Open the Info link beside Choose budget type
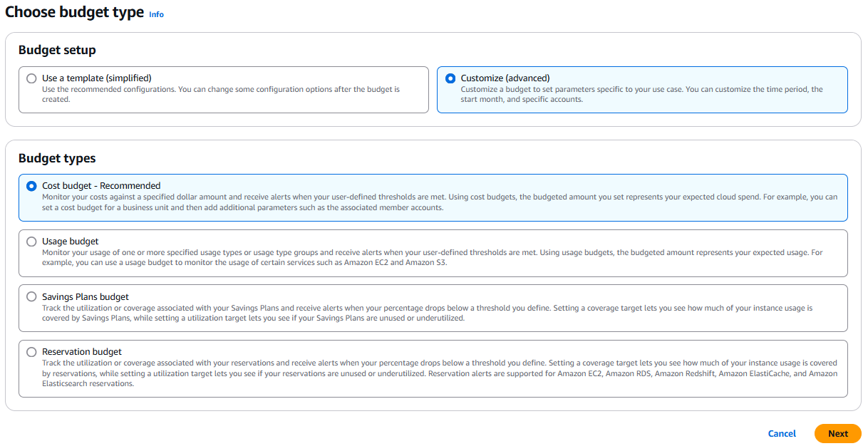Screen dimensions: 868x446 156,14
